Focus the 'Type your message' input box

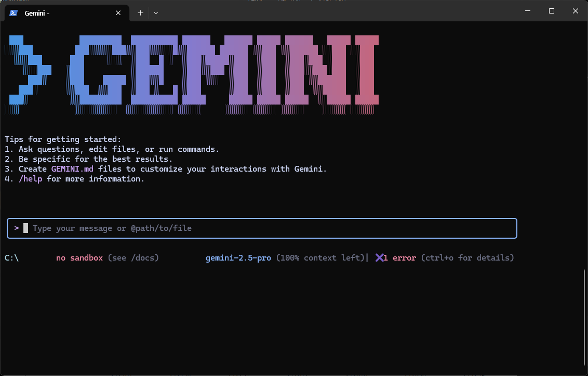pos(262,228)
